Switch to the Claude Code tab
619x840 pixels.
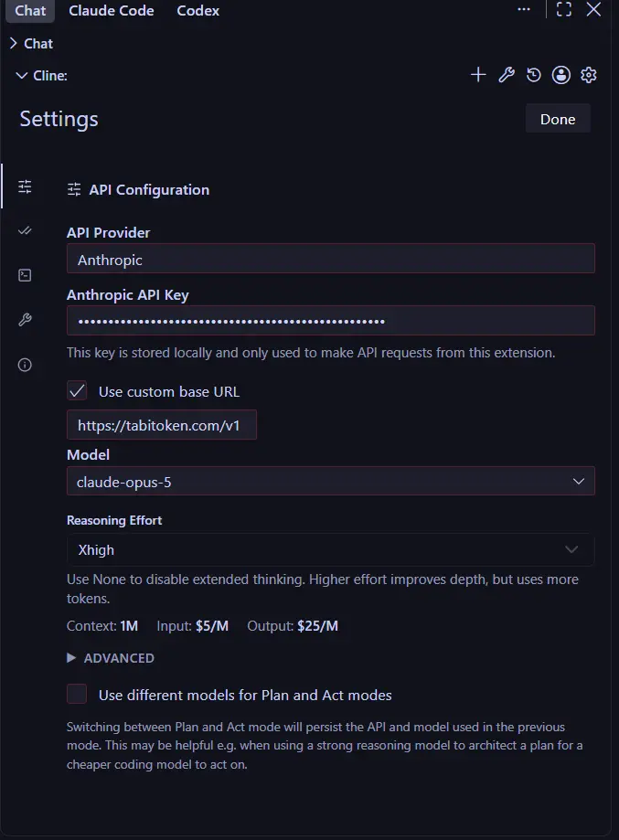coord(111,11)
